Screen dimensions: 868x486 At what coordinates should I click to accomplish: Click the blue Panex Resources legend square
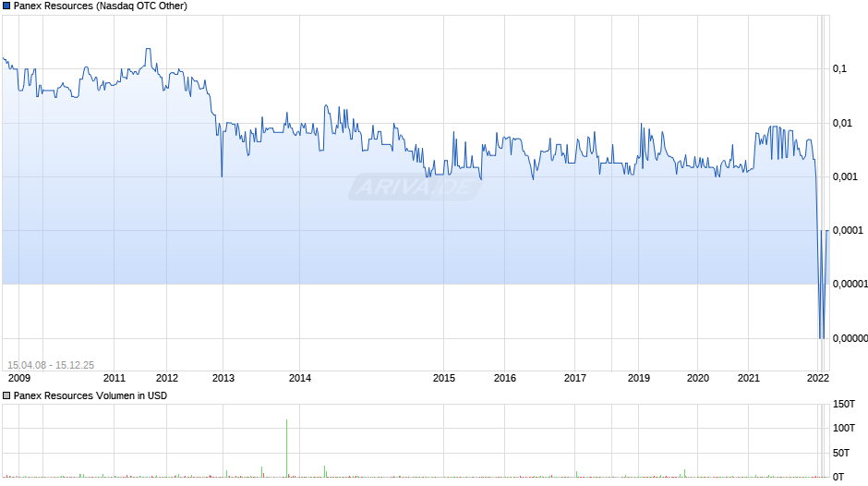pos(6,6)
